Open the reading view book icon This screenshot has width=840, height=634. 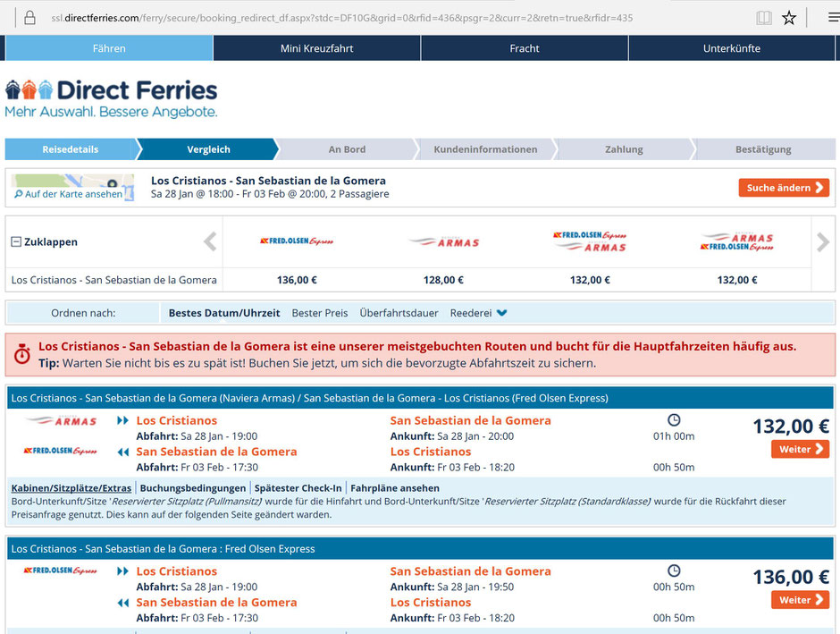point(763,18)
